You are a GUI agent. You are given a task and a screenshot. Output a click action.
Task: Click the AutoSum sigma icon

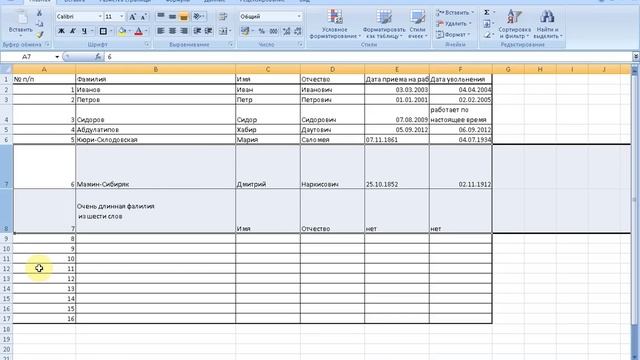pyautogui.click(x=487, y=13)
